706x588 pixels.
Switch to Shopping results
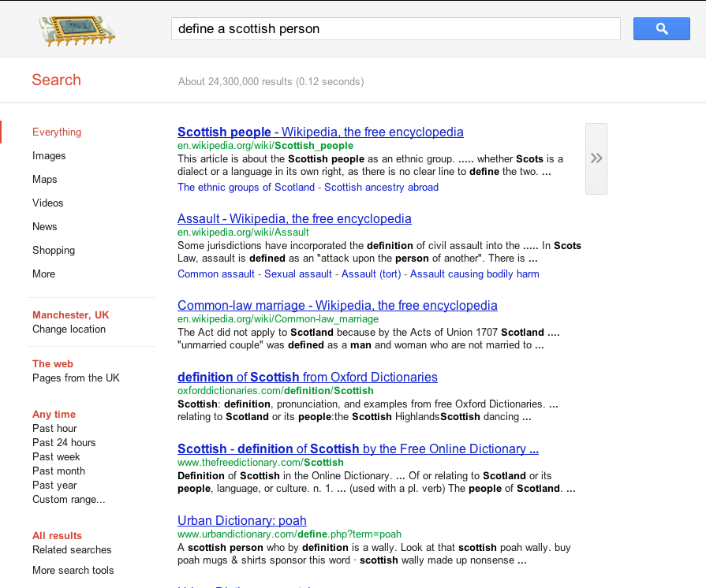coord(54,250)
